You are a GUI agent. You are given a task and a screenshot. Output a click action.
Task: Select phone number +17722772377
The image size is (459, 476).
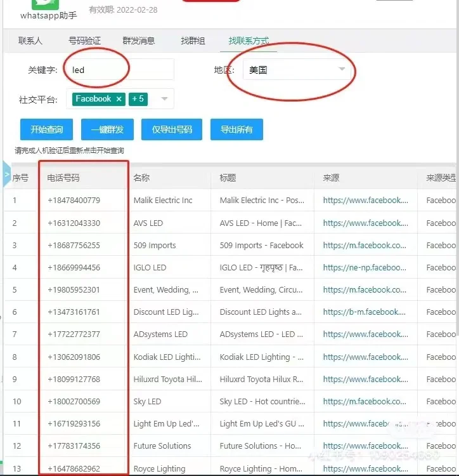pos(74,334)
